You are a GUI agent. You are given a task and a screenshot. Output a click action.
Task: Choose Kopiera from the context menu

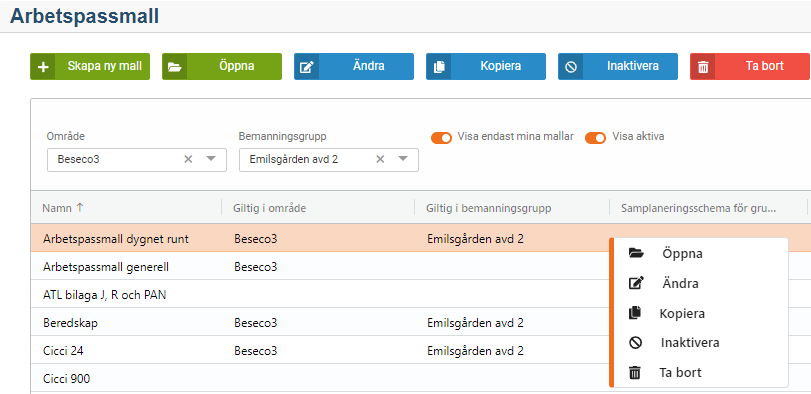[682, 313]
